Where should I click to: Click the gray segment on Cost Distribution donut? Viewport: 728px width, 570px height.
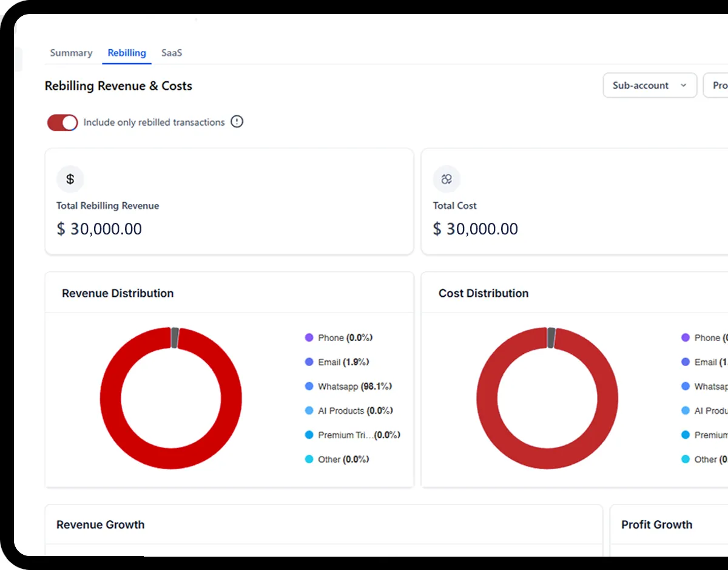[x=551, y=338]
